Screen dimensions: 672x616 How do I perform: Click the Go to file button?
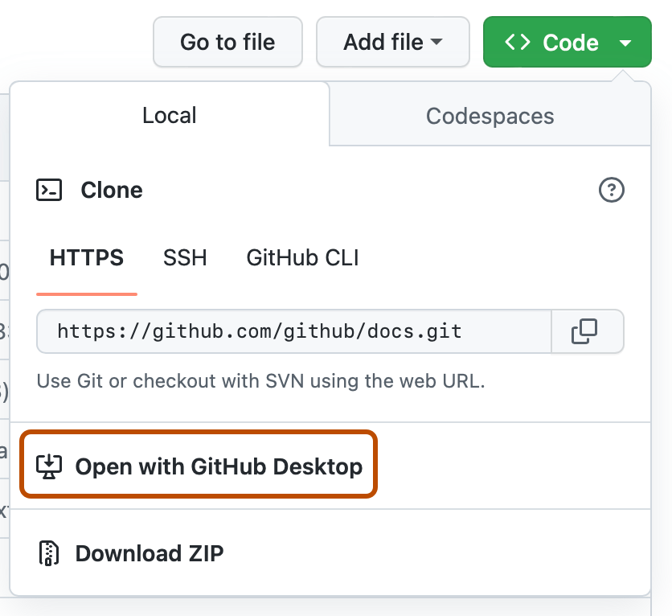227,42
